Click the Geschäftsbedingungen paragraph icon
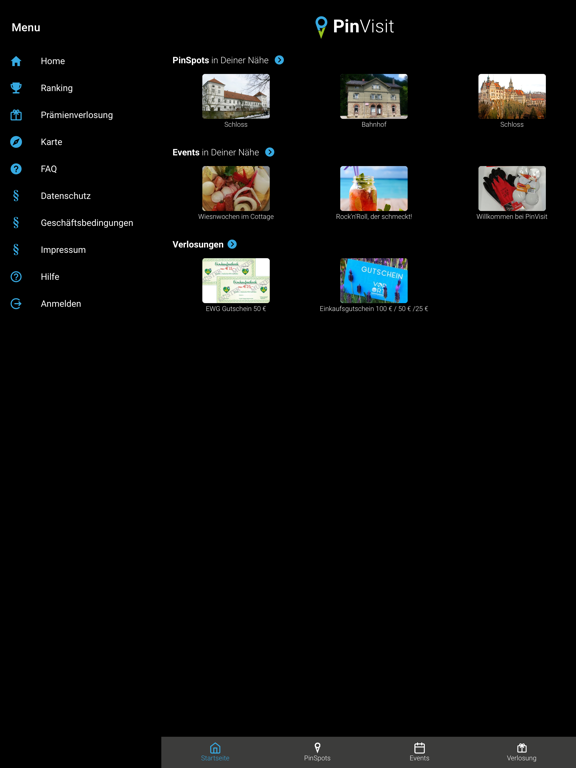Screen dimensions: 576x768 tap(16, 223)
